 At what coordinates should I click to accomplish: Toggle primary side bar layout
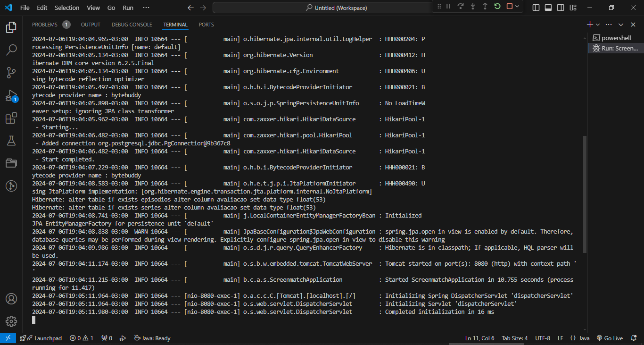[x=536, y=8]
